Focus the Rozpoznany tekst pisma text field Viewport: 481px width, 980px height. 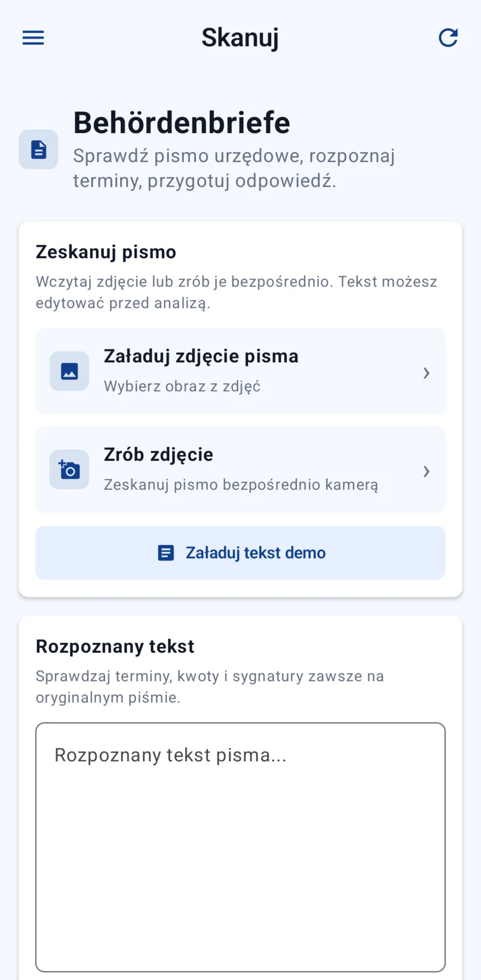(x=240, y=848)
